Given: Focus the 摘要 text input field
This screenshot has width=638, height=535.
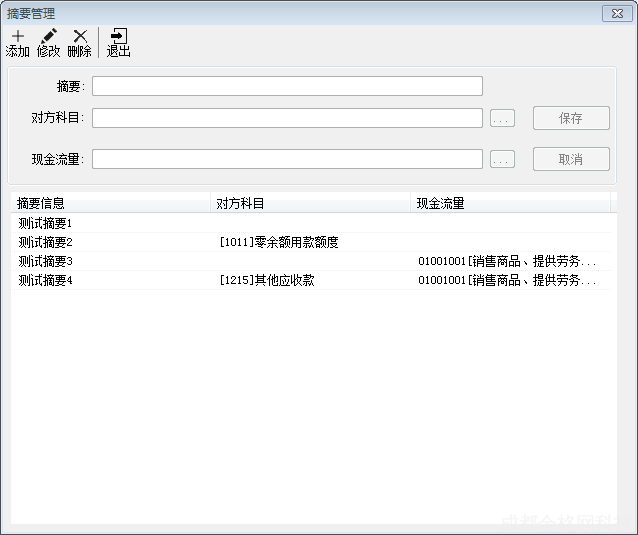Looking at the screenshot, I should pos(287,86).
